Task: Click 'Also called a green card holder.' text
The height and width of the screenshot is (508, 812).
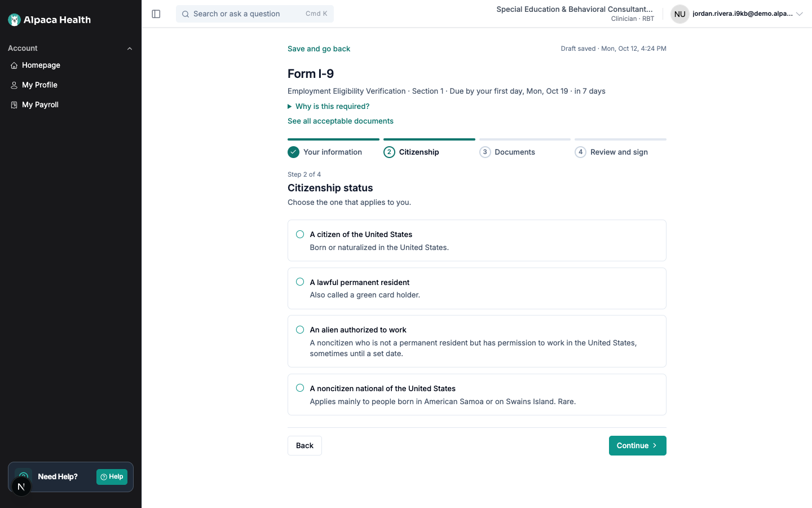Action: pos(365,295)
